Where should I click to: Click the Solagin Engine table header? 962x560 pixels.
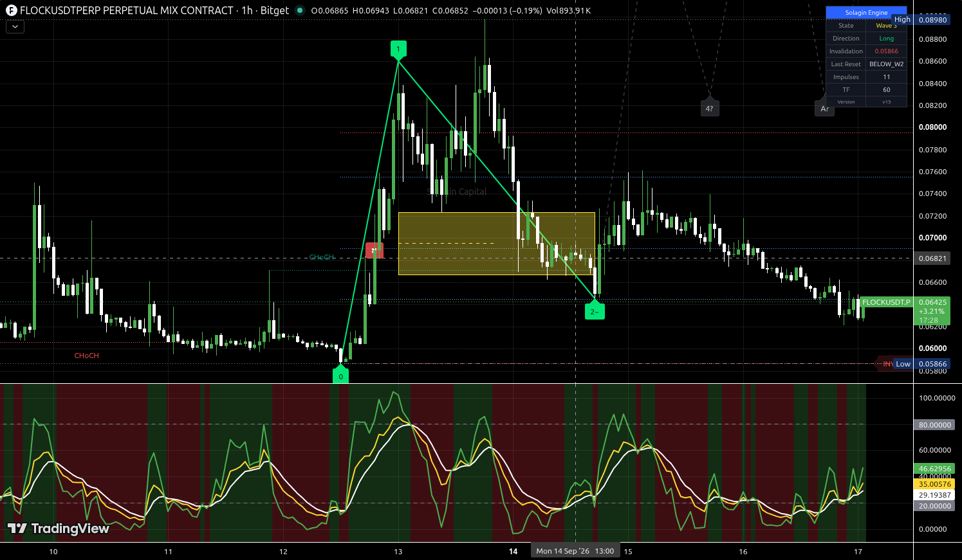coord(866,12)
